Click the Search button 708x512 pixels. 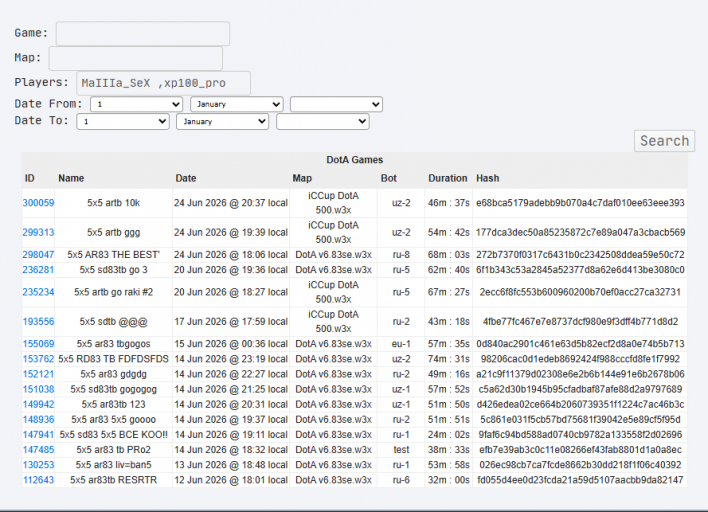coord(664,141)
